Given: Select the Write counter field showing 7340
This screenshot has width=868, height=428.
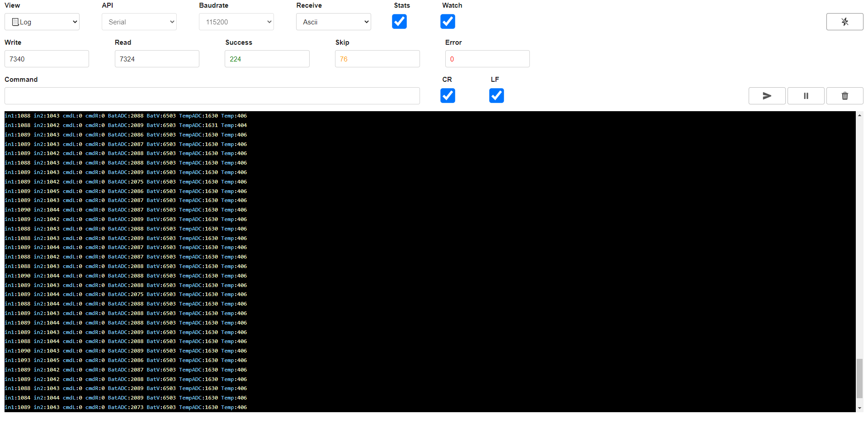Looking at the screenshot, I should pyautogui.click(x=46, y=58).
